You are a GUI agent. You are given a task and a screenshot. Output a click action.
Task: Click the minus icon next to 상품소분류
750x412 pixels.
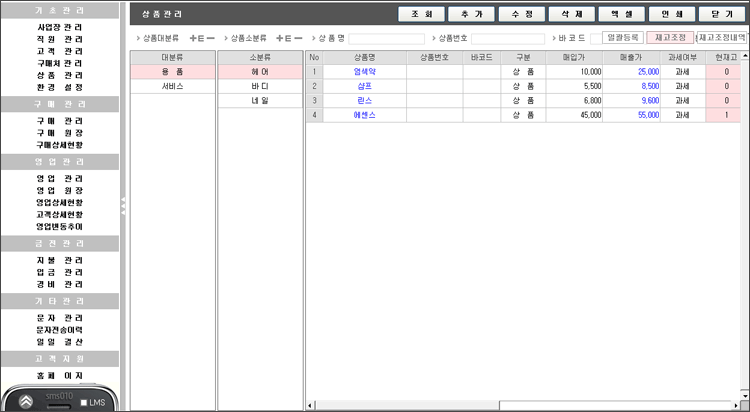[x=299, y=38]
